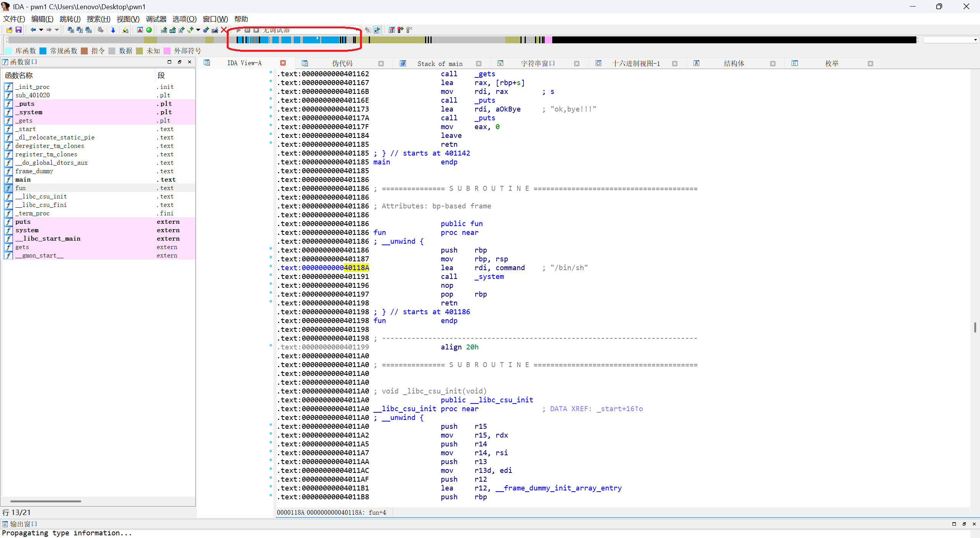Switch to the 字符串窗口 tab
Viewport: 980px width, 538px height.
coord(537,64)
